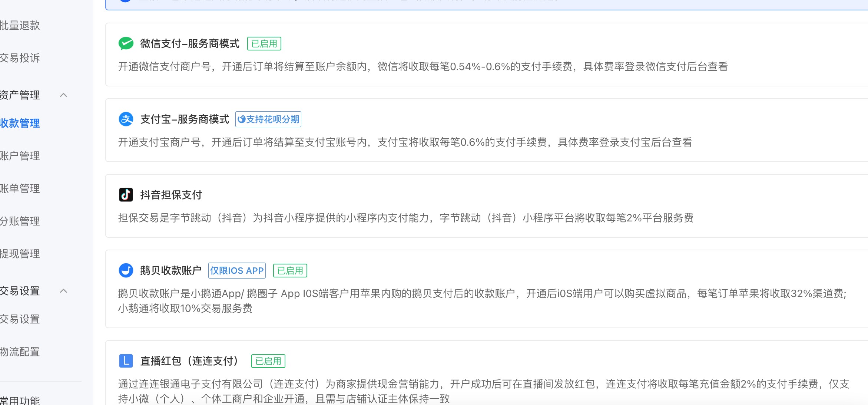
Task: Open 批量退款 in the sidebar
Action: click(20, 25)
